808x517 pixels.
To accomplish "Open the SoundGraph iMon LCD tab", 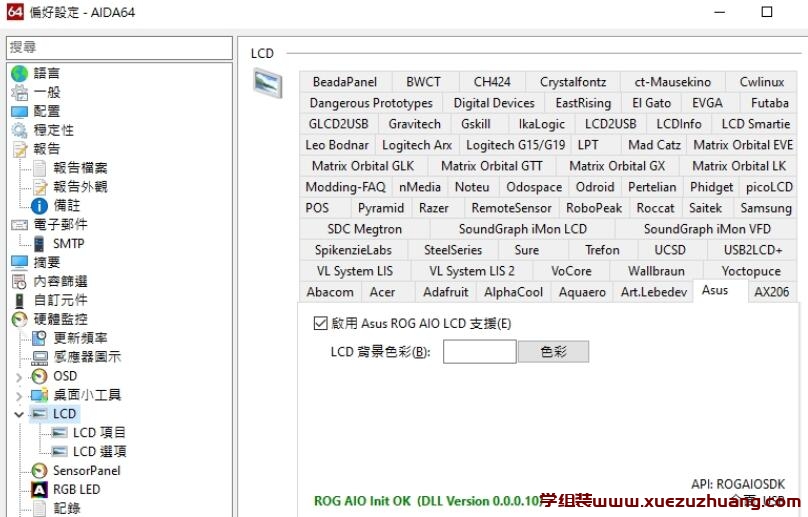I will coord(523,229).
